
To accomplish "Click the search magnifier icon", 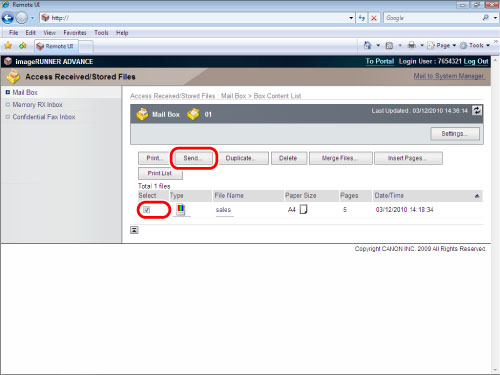I will point(485,18).
